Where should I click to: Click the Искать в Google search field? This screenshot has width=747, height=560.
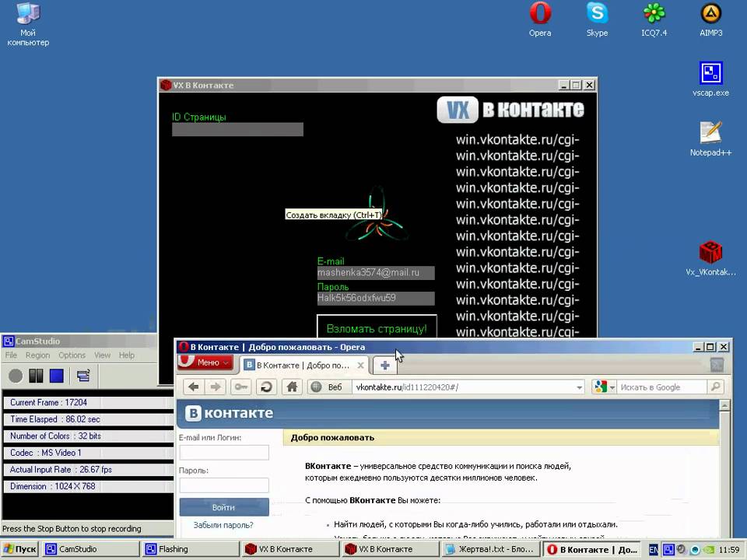click(662, 387)
